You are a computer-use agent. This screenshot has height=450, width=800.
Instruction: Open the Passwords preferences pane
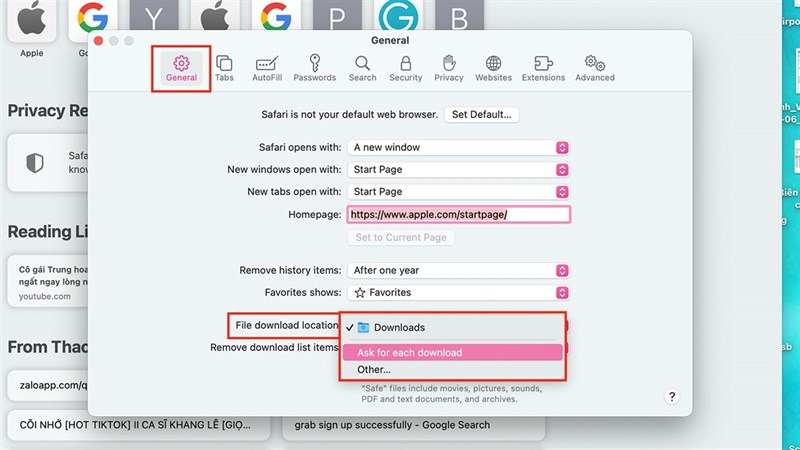(x=314, y=68)
